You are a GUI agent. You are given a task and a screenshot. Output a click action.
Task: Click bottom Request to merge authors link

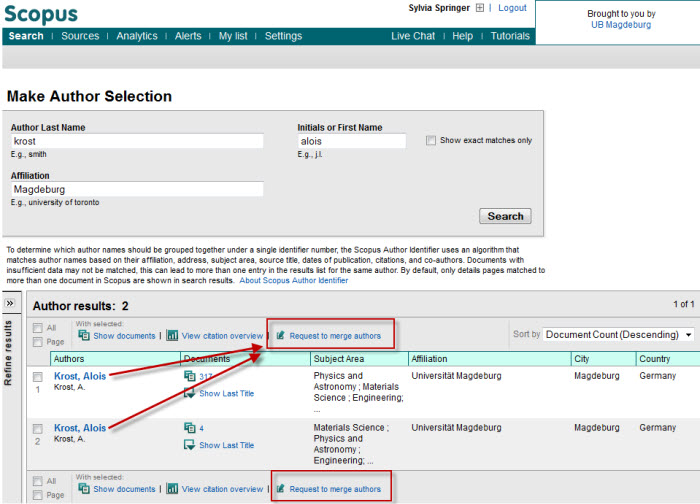[335, 489]
